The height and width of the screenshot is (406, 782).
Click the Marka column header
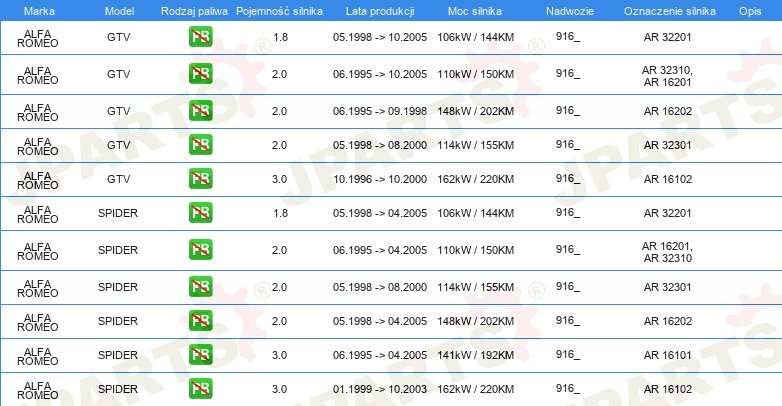pos(39,11)
